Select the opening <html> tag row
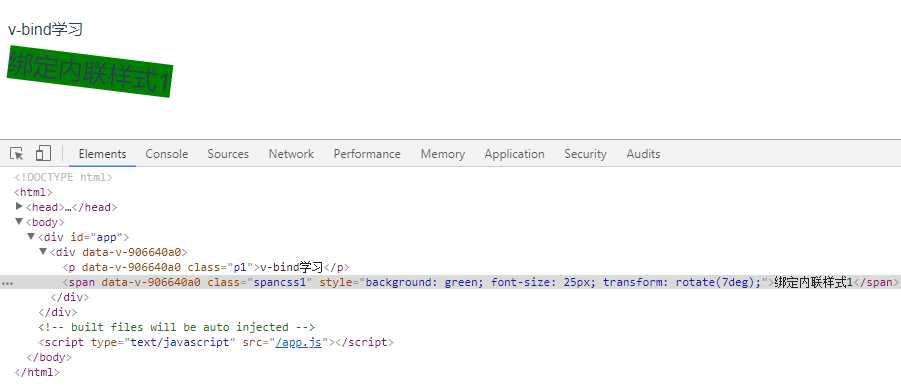This screenshot has height=389, width=901. 33,192
